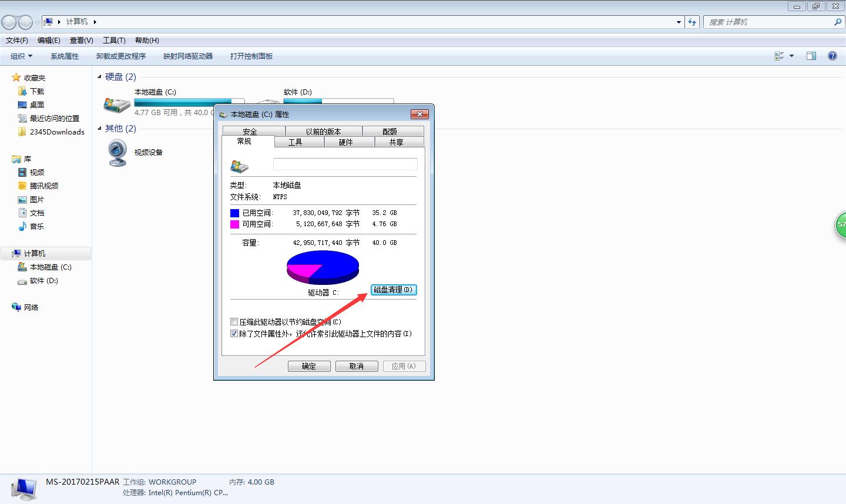Select the webcam Video Device icon (视频设备)
Viewport: 846px width, 504px height.
[117, 152]
